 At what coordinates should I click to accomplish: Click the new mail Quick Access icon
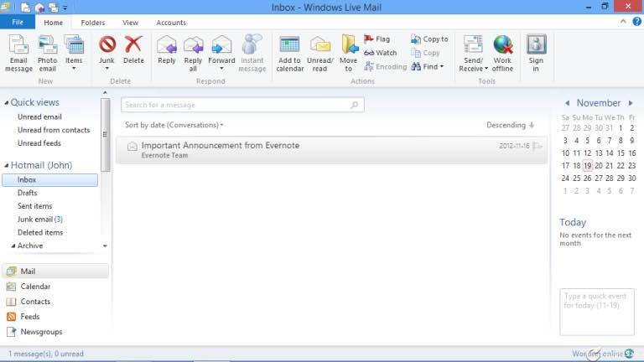(25, 8)
